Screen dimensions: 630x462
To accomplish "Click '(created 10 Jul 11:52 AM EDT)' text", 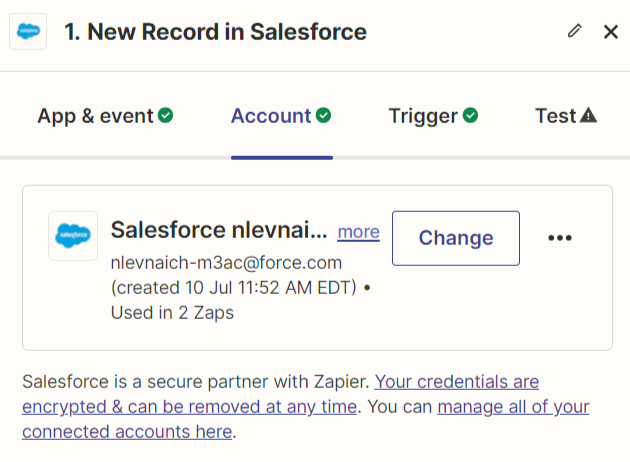I will (233, 288).
